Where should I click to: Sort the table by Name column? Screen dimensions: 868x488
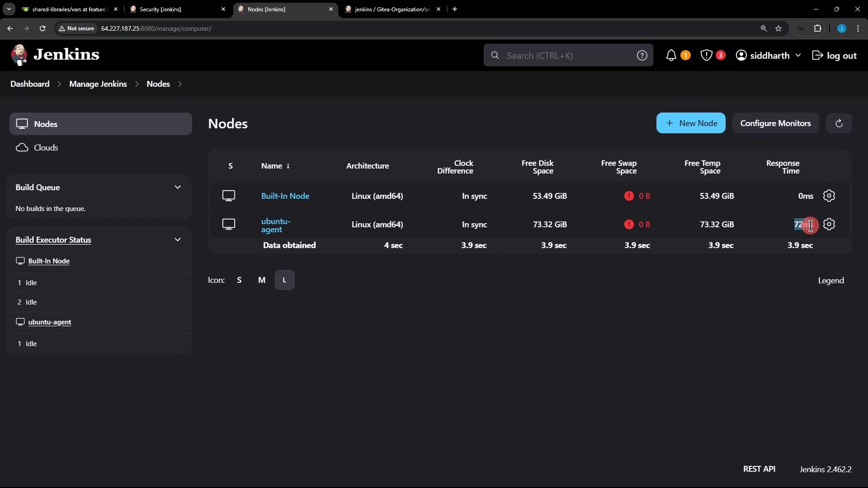275,166
